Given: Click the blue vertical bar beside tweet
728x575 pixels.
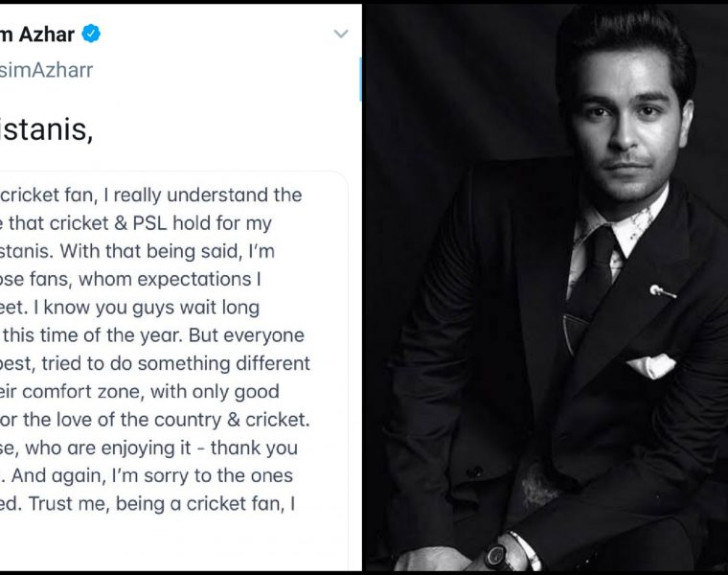Looking at the screenshot, I should pos(360,79).
